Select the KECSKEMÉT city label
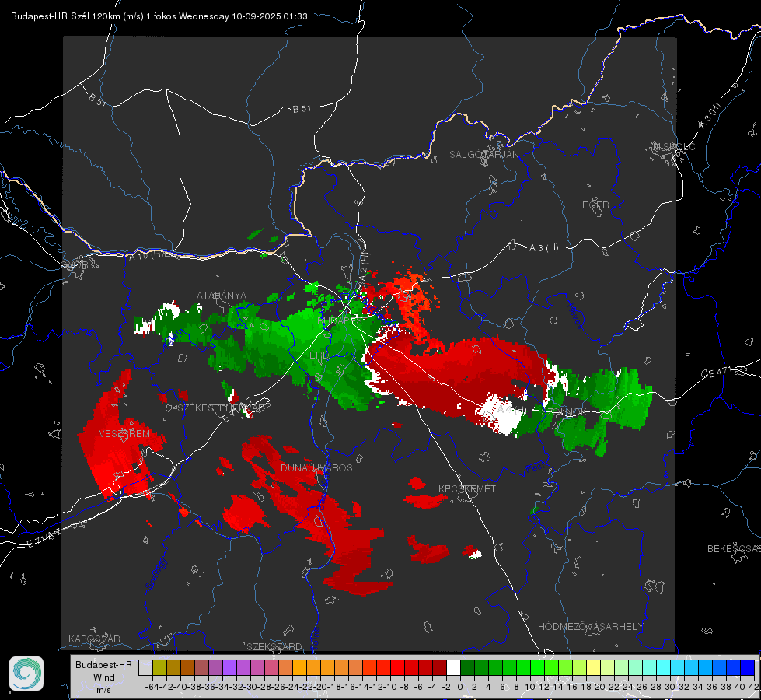The width and height of the screenshot is (761, 700). [x=467, y=488]
